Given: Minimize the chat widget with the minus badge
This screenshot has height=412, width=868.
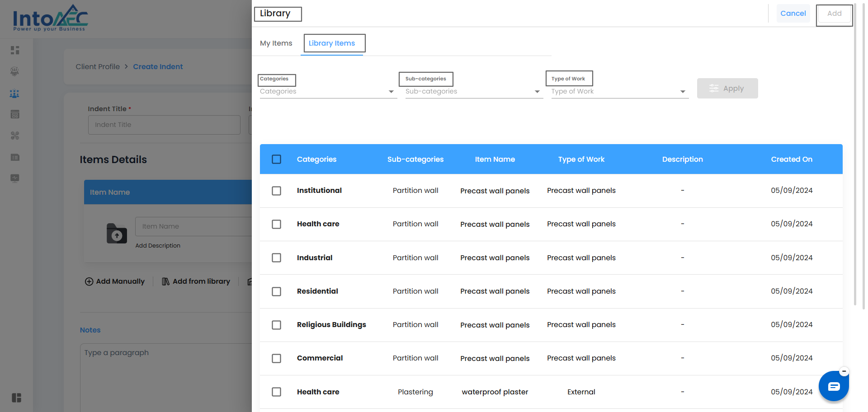Looking at the screenshot, I should click(844, 371).
